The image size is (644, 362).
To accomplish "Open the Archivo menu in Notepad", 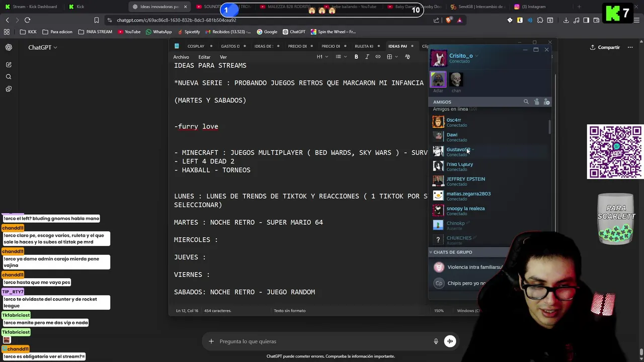I will click(181, 57).
